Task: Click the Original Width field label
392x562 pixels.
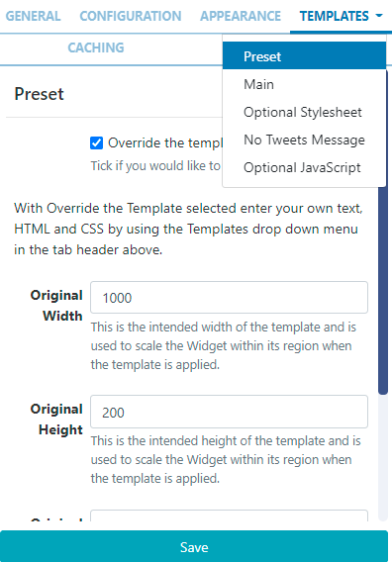Action: point(56,306)
